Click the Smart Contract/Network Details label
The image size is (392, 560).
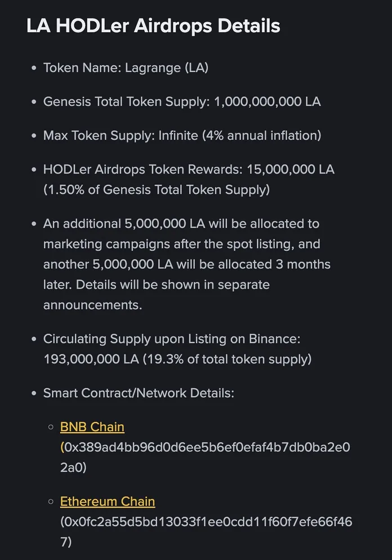click(x=139, y=393)
